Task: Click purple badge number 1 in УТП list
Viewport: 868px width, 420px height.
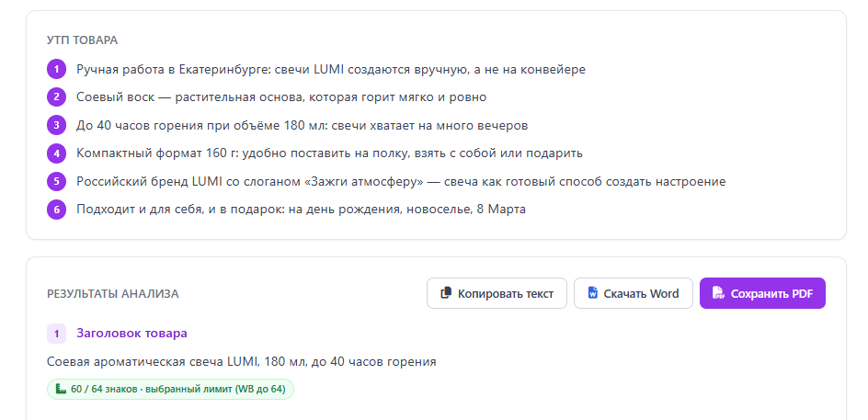Action: click(x=56, y=69)
